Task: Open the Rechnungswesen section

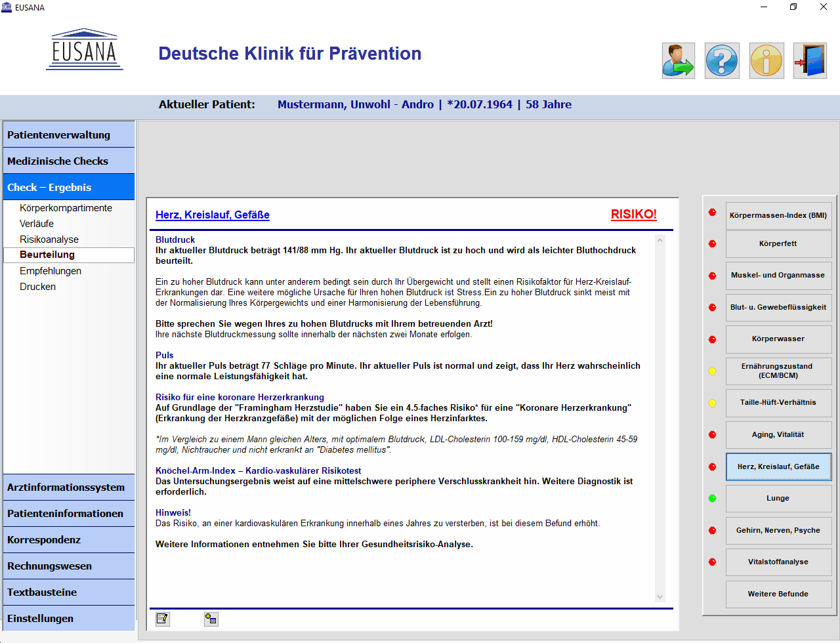Action: coord(69,566)
